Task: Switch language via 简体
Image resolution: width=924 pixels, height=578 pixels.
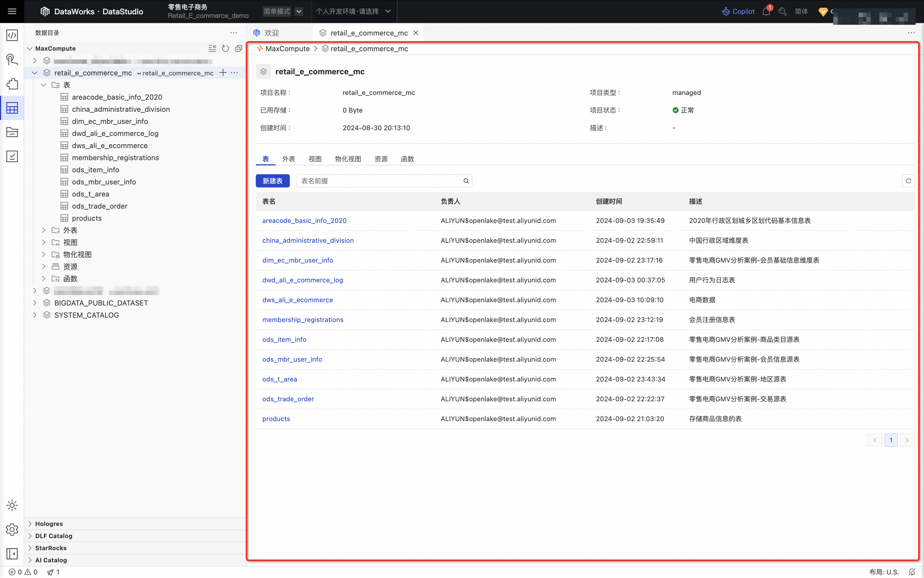Action: [x=801, y=12]
